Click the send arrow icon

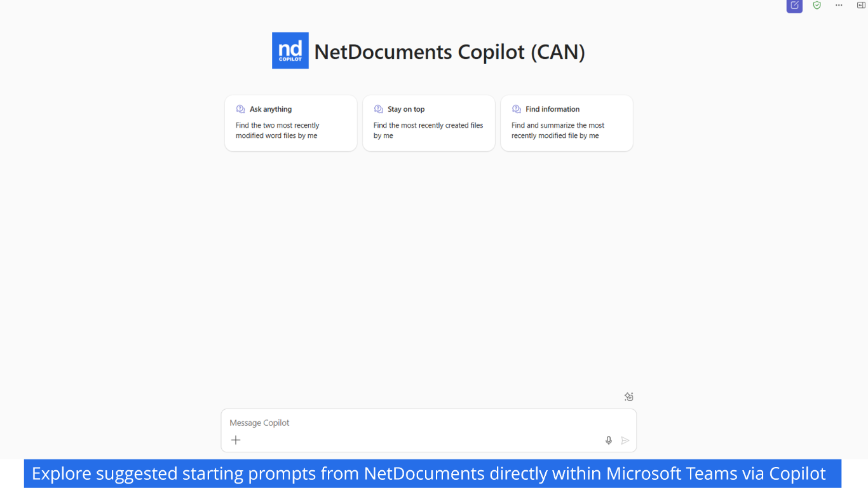(625, 440)
